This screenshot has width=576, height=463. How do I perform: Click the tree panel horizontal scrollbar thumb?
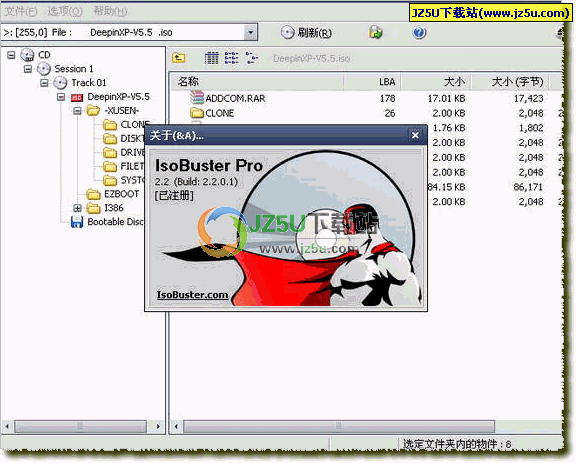pyautogui.click(x=80, y=426)
